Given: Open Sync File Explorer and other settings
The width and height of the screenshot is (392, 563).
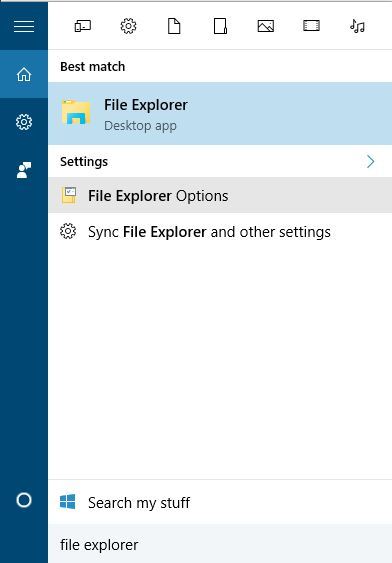Looking at the screenshot, I should (220, 232).
